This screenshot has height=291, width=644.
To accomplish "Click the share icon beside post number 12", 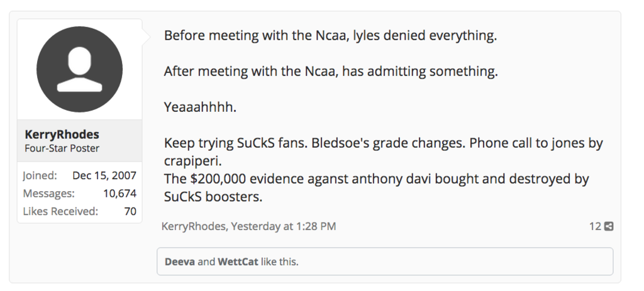I will click(x=608, y=226).
